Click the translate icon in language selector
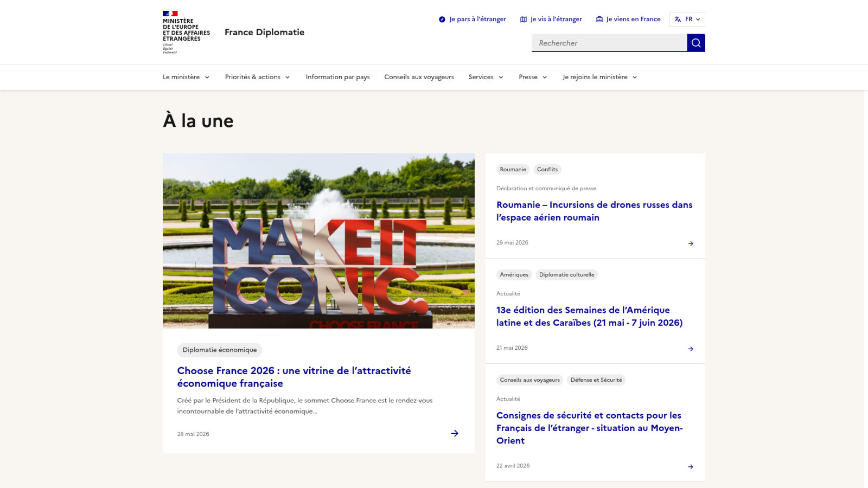868x488 pixels. [x=678, y=20]
